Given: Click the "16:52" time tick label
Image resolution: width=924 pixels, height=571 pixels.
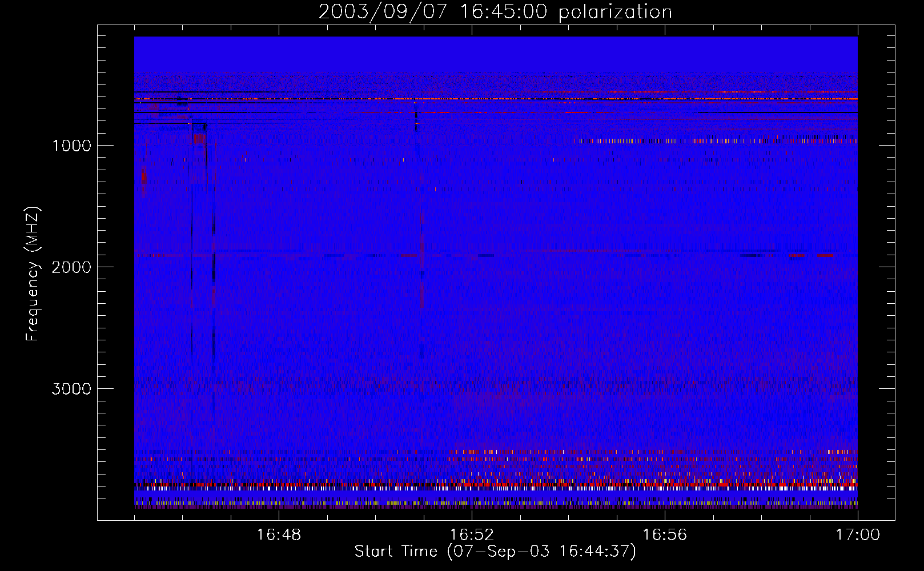Looking at the screenshot, I should point(472,535).
